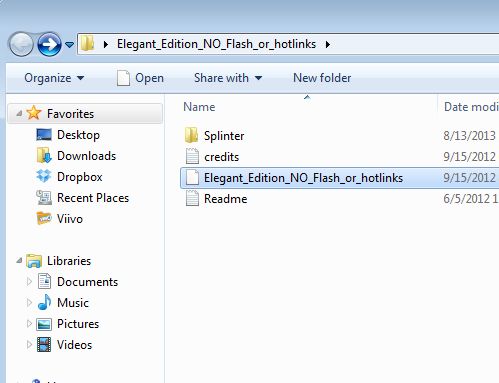499x383 pixels.
Task: Click date 9/15/2012 on credits row
Action: tap(469, 157)
